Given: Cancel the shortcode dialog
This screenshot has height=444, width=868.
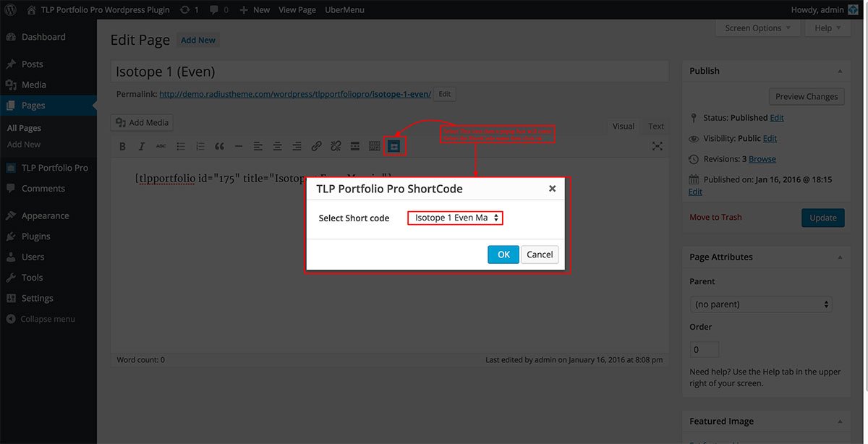Looking at the screenshot, I should (x=540, y=255).
